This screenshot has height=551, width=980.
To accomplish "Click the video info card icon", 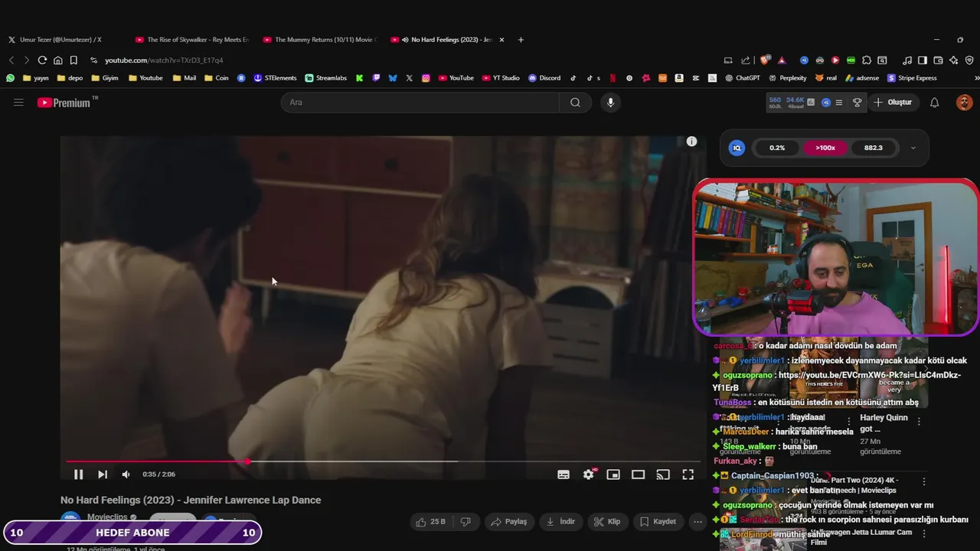I will (691, 142).
